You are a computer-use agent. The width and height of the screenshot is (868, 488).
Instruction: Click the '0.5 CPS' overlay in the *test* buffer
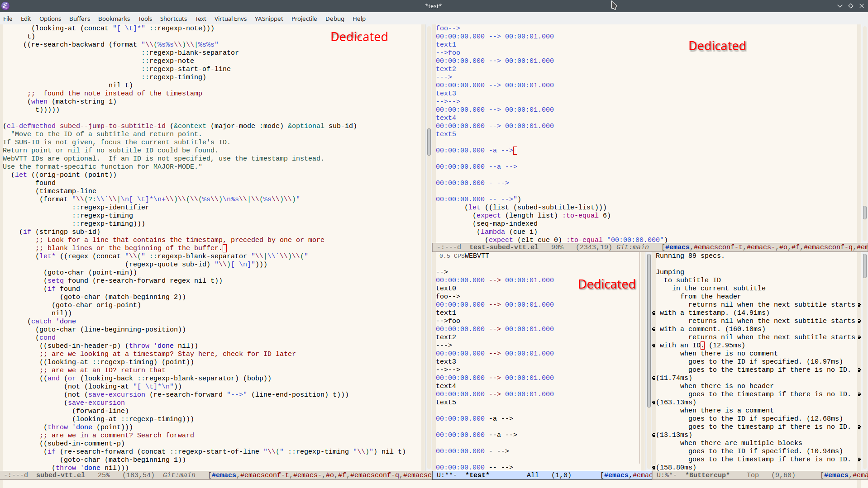[x=452, y=256]
